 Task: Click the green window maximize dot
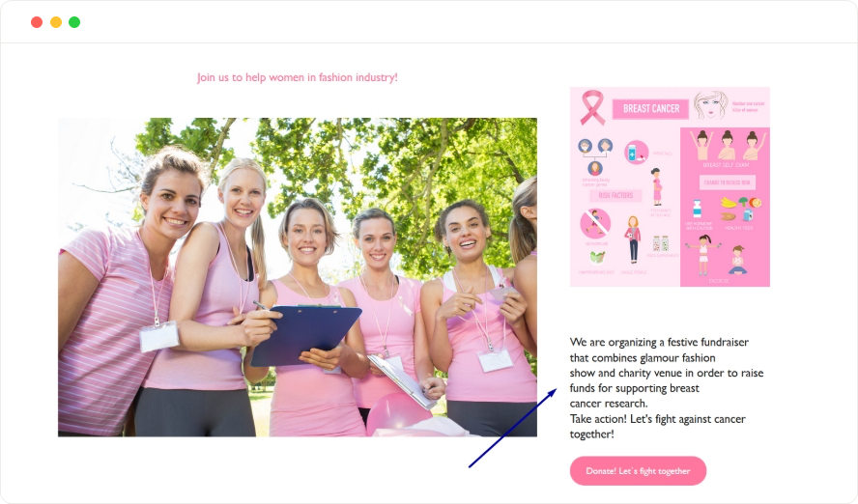[74, 22]
